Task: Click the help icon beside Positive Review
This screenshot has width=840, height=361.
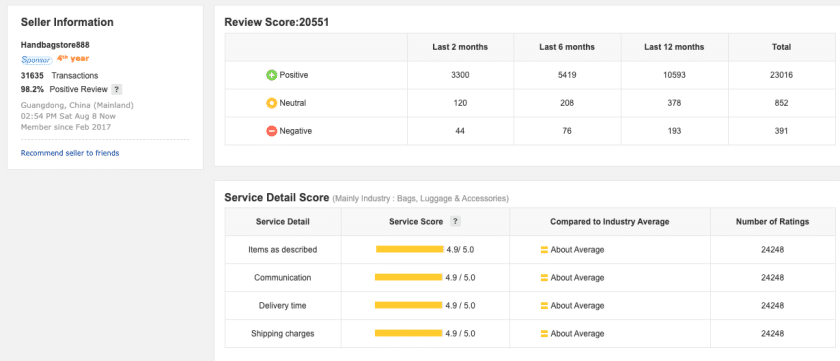Action: coord(116,89)
